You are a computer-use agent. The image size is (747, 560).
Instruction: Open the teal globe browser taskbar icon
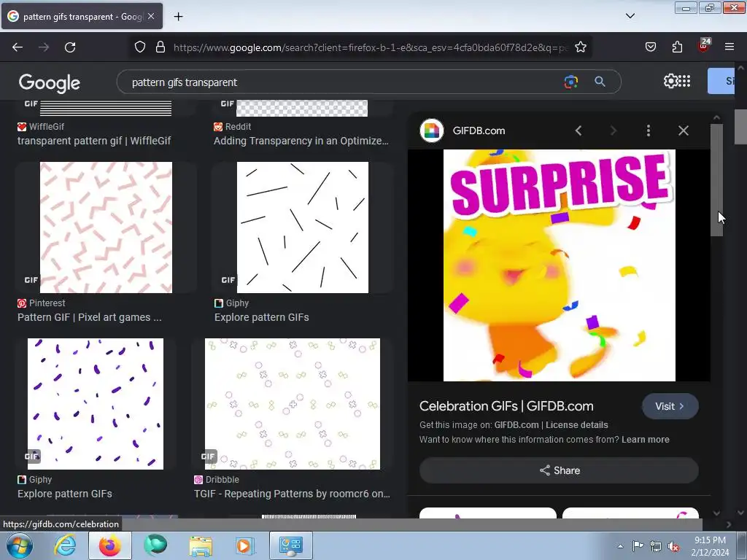[155, 545]
